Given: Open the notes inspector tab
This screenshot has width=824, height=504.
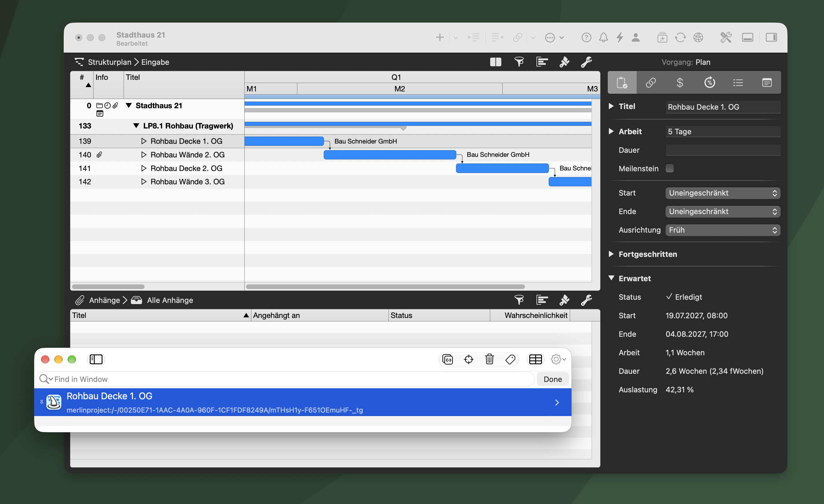Looking at the screenshot, I should [x=766, y=82].
